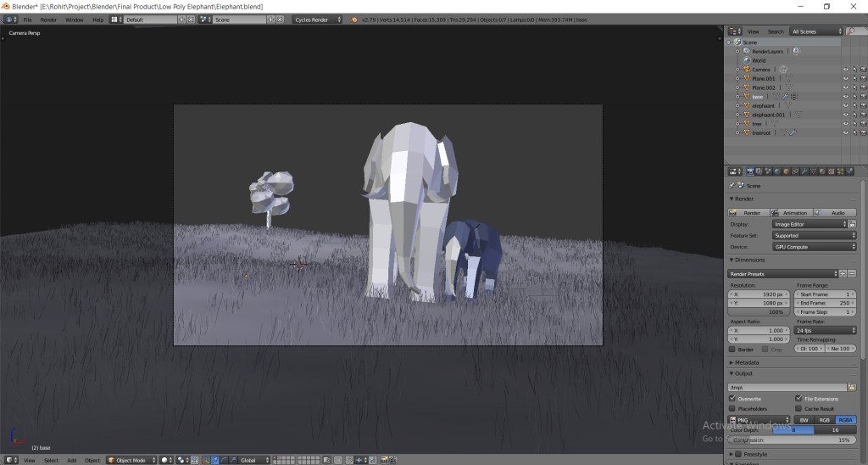Enable the Border checkbox
The image size is (868, 465).
(x=732, y=350)
